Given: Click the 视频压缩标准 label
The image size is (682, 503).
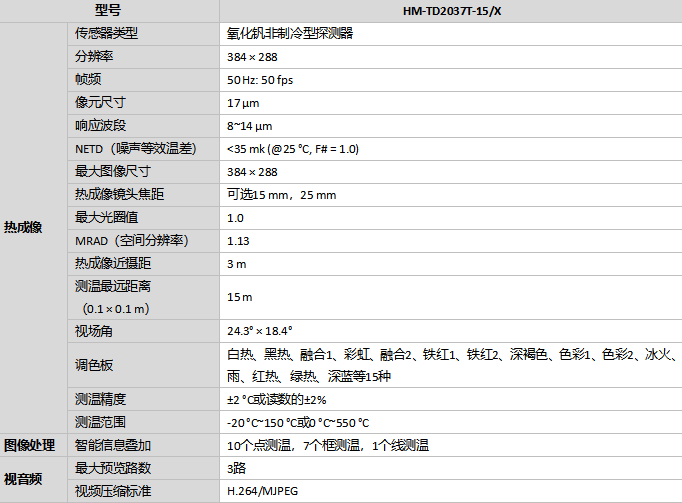Looking at the screenshot, I should [x=113, y=491].
